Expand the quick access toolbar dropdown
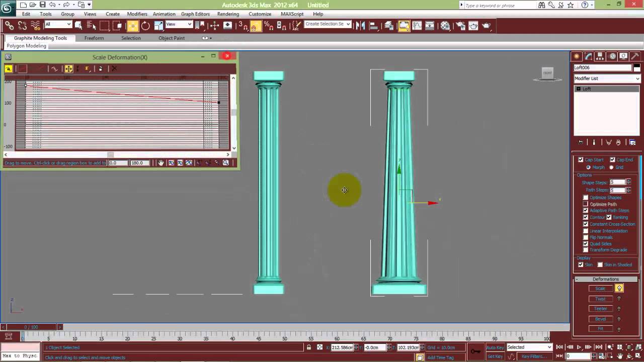Image resolution: width=644 pixels, height=362 pixels. pos(89,5)
